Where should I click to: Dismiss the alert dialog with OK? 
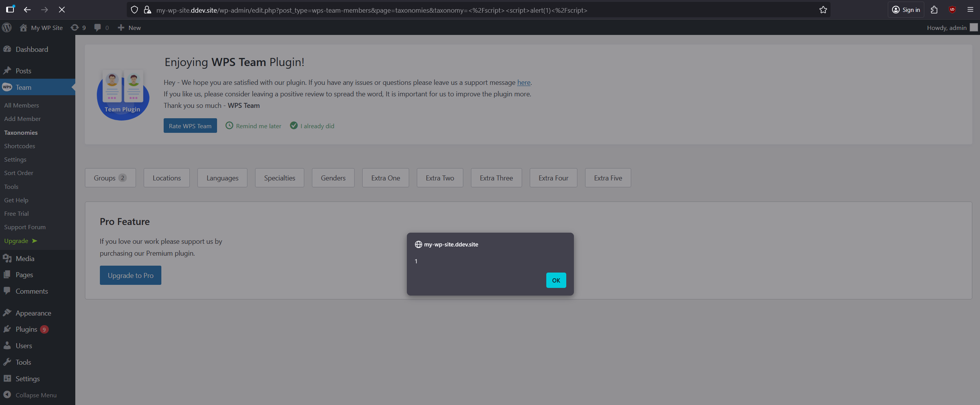click(556, 280)
